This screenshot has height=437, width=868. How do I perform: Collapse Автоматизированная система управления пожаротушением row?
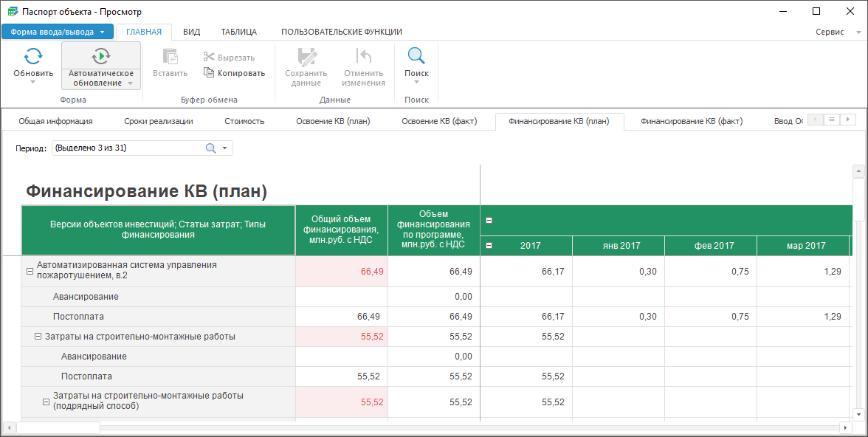(30, 272)
